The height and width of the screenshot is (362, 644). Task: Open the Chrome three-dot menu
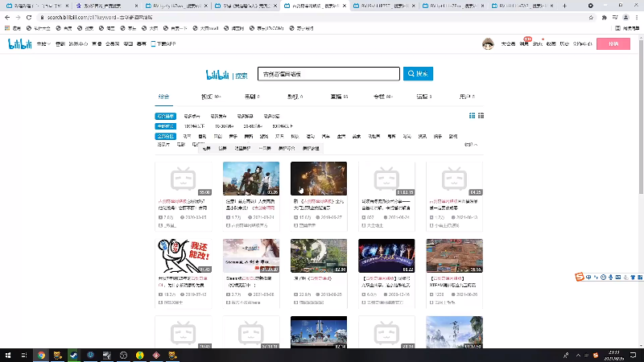(x=637, y=17)
